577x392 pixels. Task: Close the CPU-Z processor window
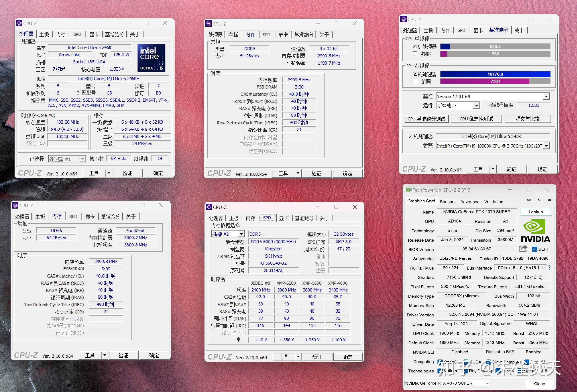(165, 23)
